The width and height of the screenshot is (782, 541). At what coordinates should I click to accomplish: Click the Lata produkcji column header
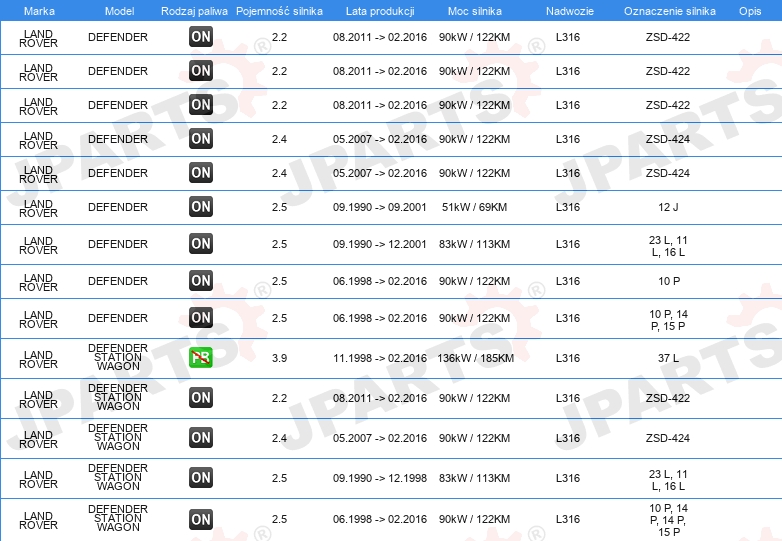(x=380, y=11)
